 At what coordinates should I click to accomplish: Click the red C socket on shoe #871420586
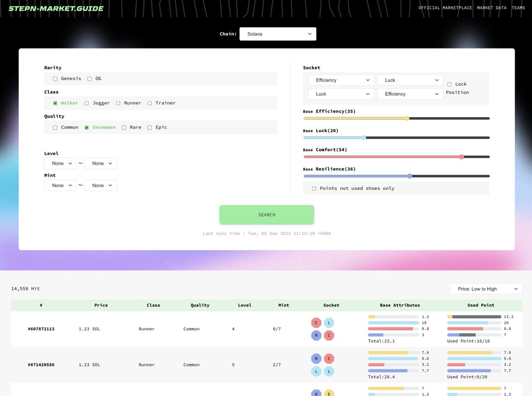pyautogui.click(x=329, y=358)
